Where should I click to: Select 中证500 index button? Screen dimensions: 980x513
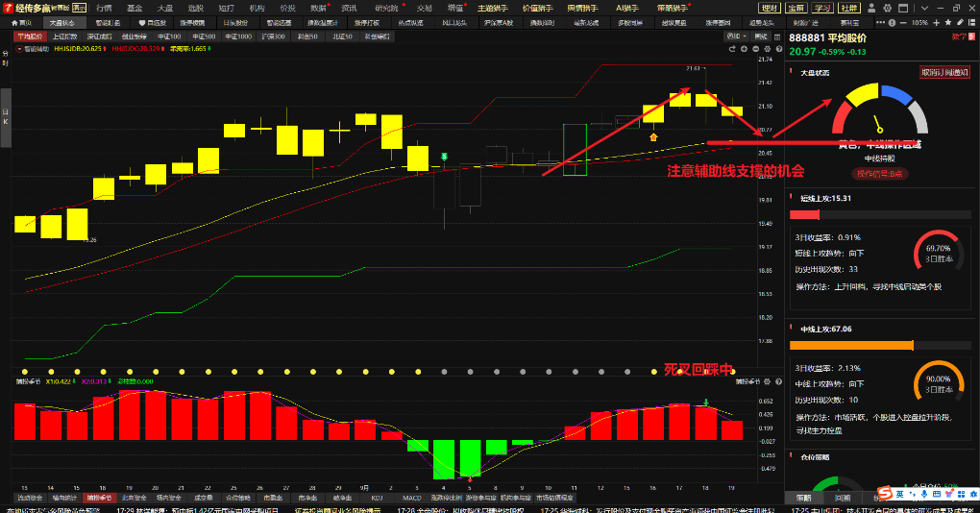pyautogui.click(x=204, y=37)
